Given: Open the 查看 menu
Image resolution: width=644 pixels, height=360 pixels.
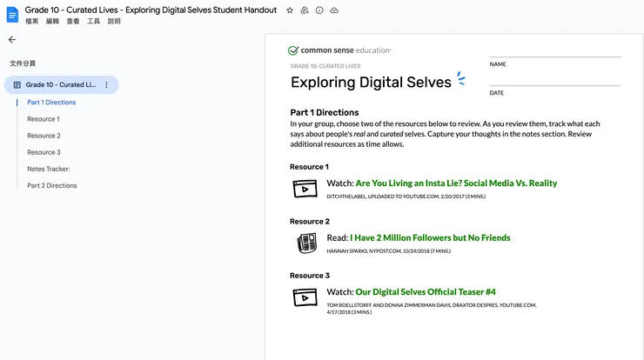Looking at the screenshot, I should click(73, 22).
